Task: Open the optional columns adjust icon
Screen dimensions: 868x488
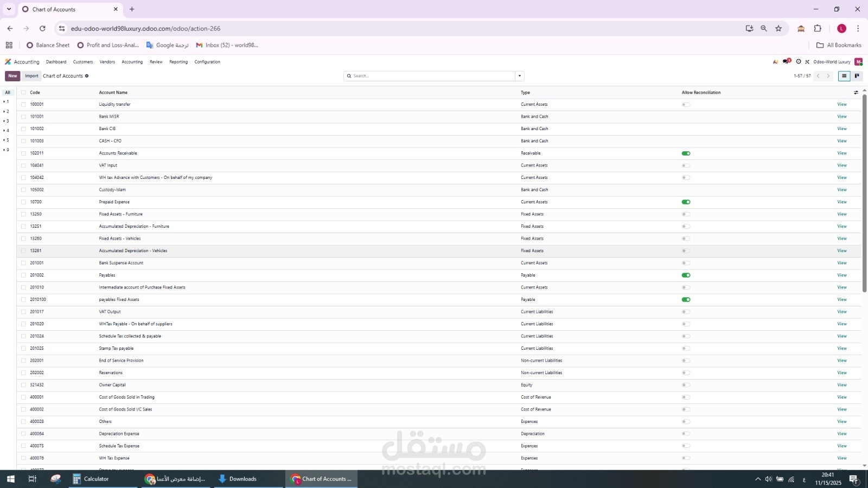Action: click(856, 93)
